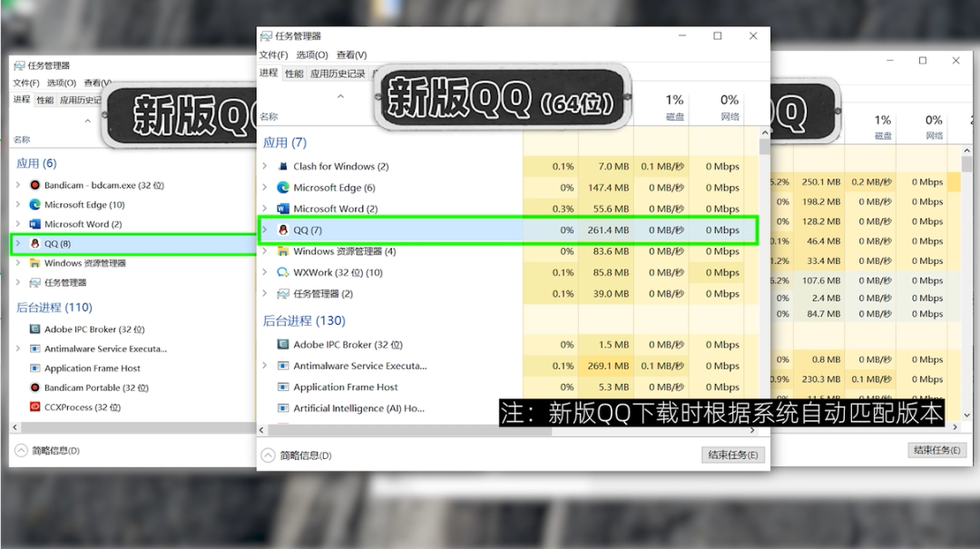
Task: Expand the Clash for Windows (2) process group
Action: (265, 166)
